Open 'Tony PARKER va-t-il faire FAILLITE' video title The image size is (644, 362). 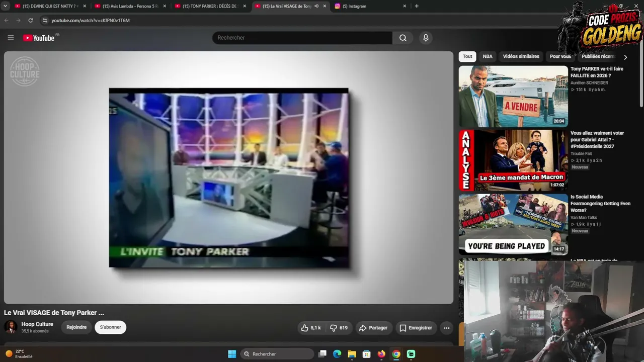pos(597,72)
